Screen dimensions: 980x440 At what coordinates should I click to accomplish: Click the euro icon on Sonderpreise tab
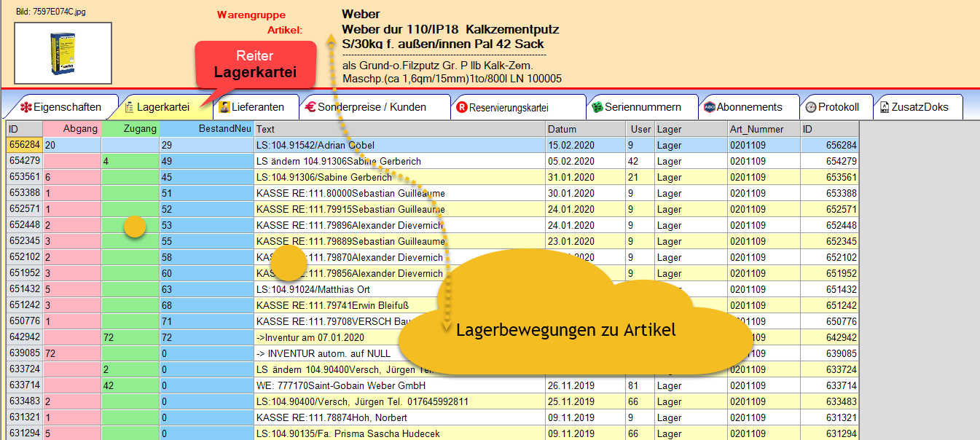[310, 107]
